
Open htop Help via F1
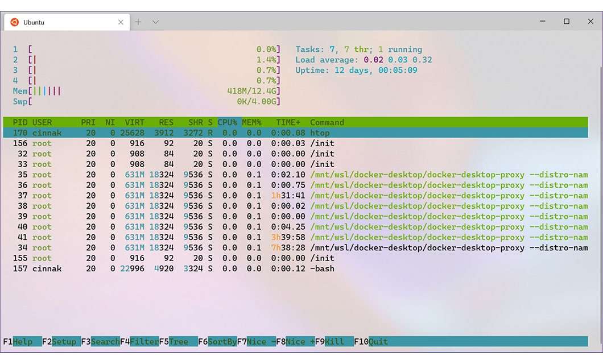click(22, 341)
